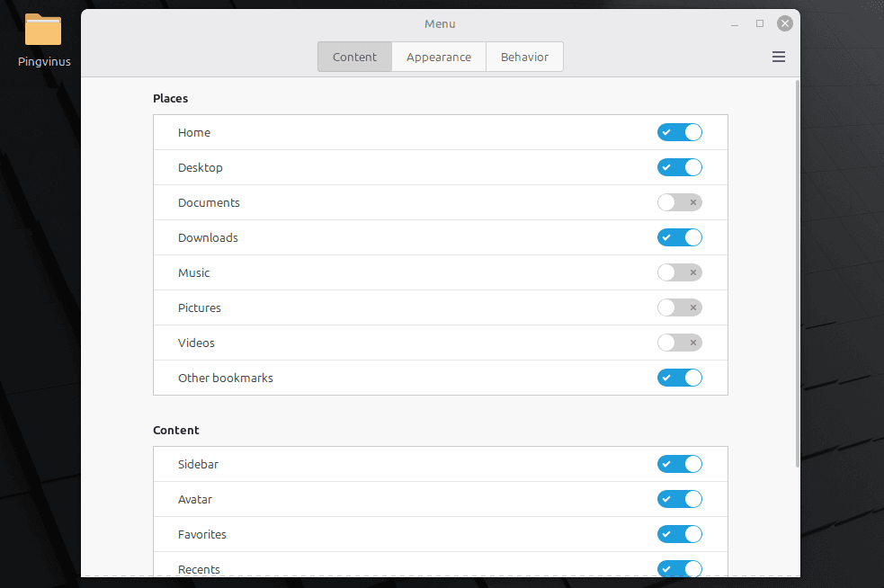The image size is (884, 588).
Task: Close the Menu settings window
Action: click(785, 23)
